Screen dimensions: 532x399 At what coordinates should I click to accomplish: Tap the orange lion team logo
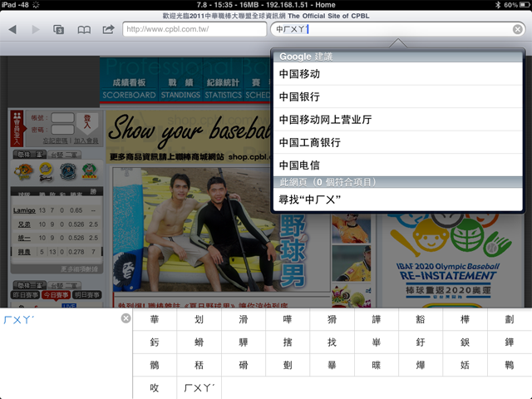point(23,172)
